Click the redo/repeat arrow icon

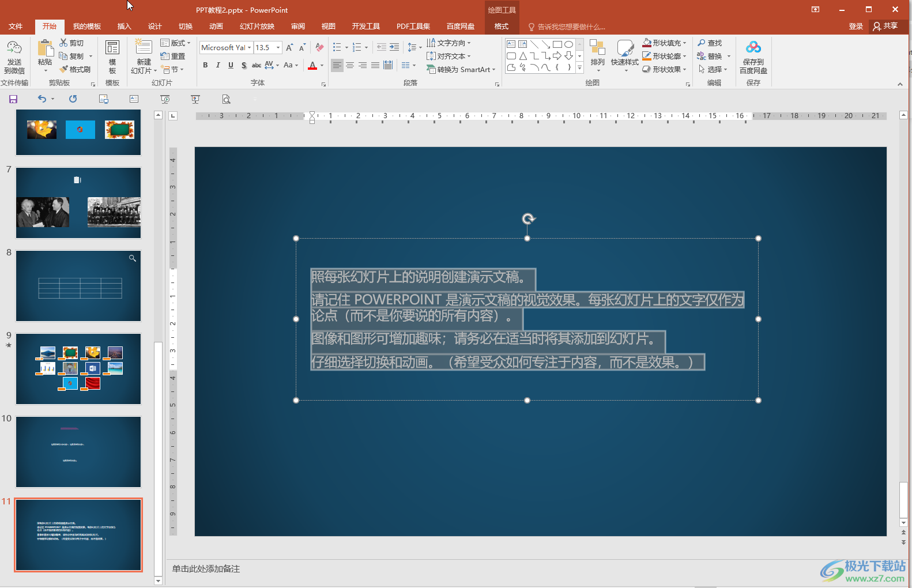[73, 99]
